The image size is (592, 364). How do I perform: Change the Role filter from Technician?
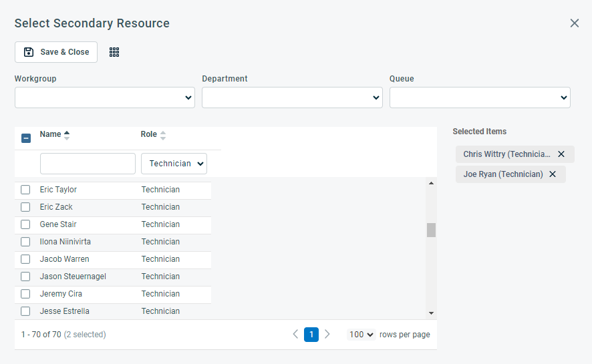point(174,164)
